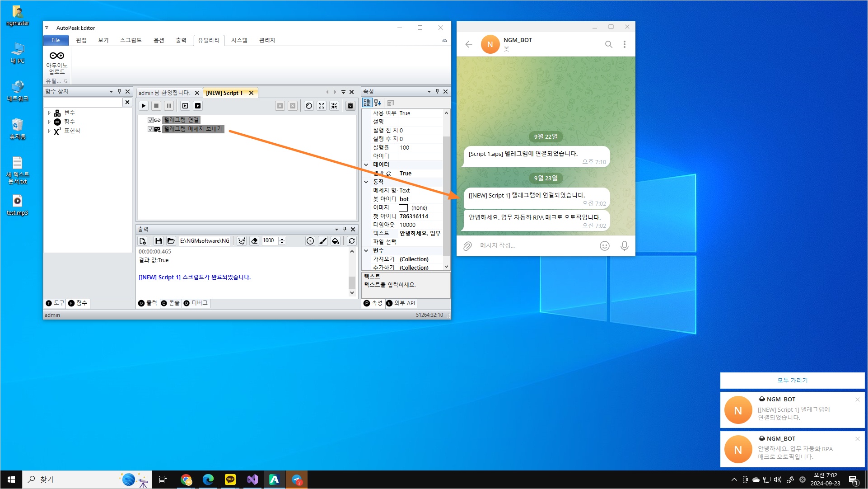868x489 pixels.
Task: Collapse the 동작 property section
Action: tap(366, 182)
